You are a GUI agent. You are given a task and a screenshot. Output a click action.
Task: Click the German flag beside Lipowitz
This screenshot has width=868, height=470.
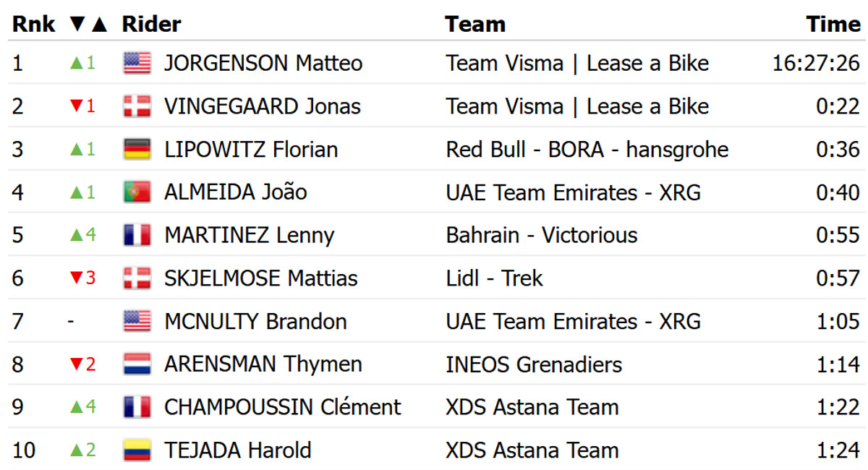pos(137,150)
